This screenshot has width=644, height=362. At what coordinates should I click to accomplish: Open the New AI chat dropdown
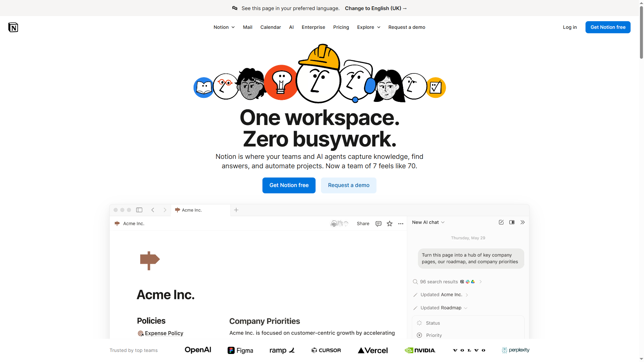pyautogui.click(x=443, y=222)
